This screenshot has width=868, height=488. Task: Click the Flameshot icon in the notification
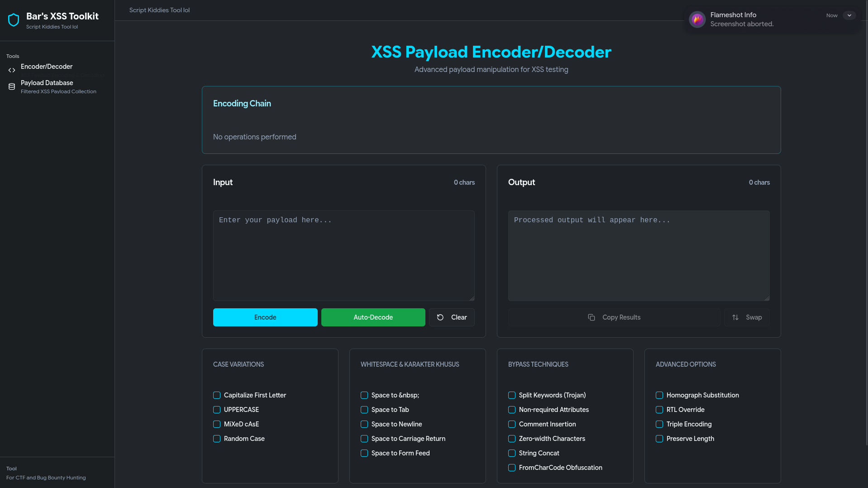coord(697,19)
